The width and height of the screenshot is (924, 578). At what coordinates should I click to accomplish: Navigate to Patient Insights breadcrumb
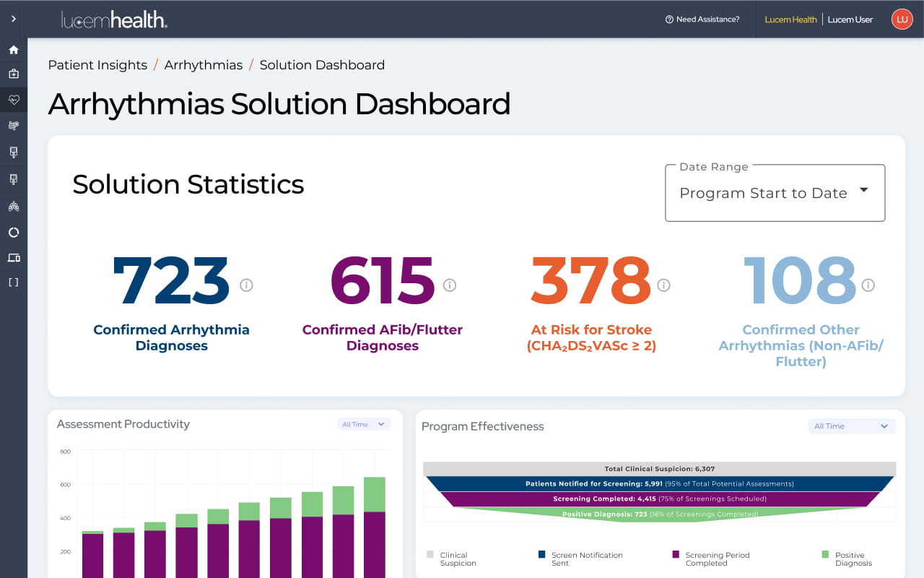[x=97, y=65]
